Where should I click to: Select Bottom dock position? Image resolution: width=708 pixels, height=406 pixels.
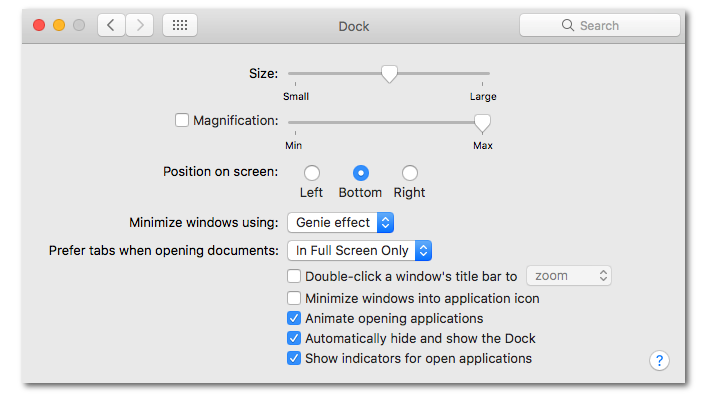[x=360, y=173]
